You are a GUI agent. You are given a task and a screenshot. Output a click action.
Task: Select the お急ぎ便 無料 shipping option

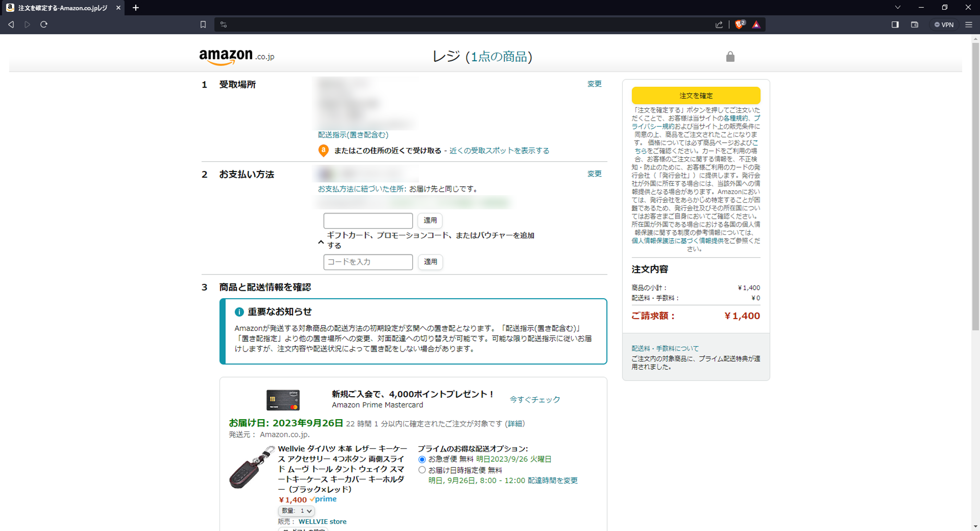pyautogui.click(x=421, y=459)
